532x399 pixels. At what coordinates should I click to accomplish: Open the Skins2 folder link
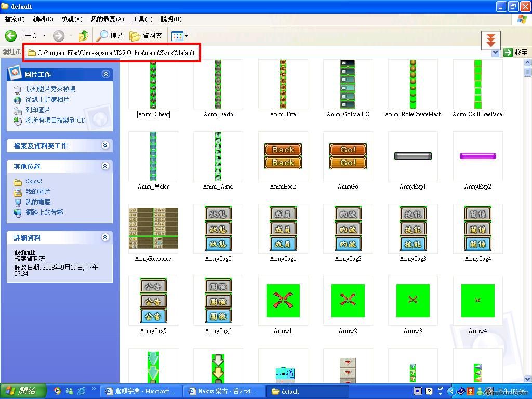34,181
